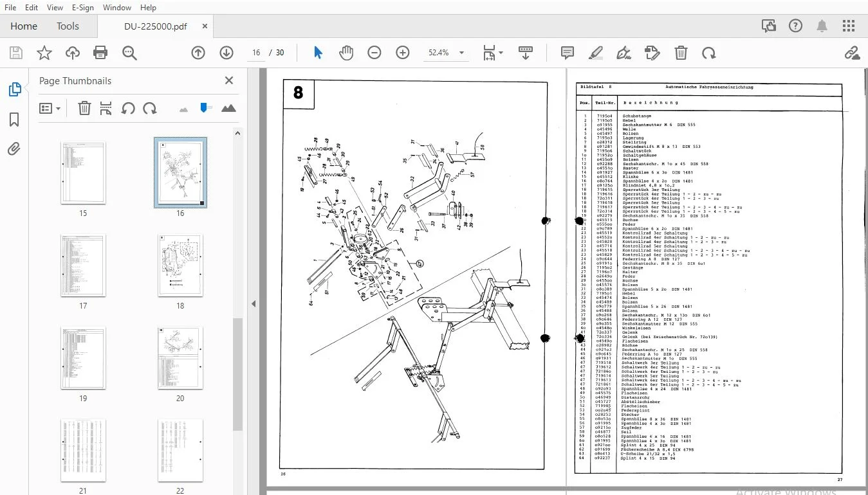The image size is (868, 495).
Task: Select page 19 thumbnail
Action: [x=83, y=358]
